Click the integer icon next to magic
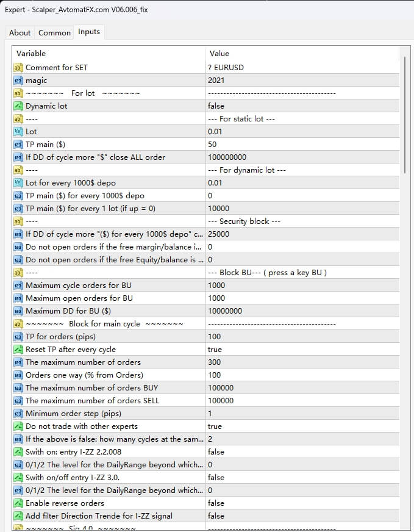 [x=18, y=81]
